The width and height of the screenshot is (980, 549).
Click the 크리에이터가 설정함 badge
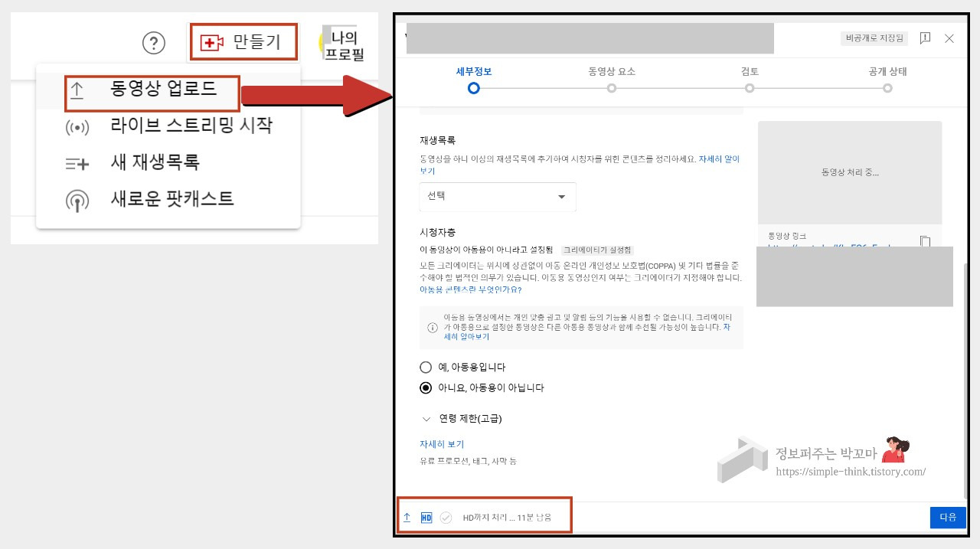598,250
